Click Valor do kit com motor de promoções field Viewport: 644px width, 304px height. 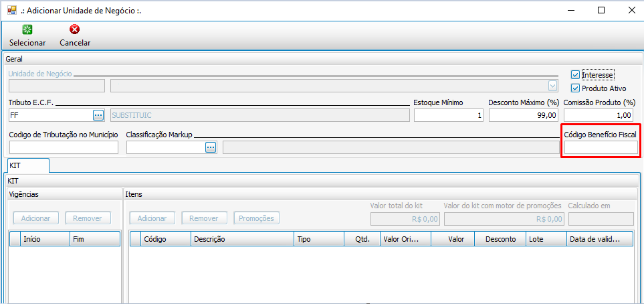click(x=504, y=219)
